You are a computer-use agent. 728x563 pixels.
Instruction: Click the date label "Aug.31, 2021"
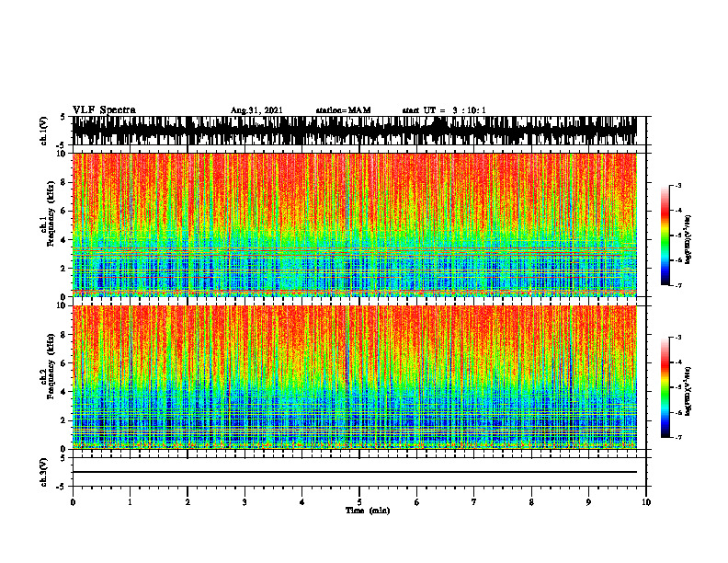click(x=256, y=110)
